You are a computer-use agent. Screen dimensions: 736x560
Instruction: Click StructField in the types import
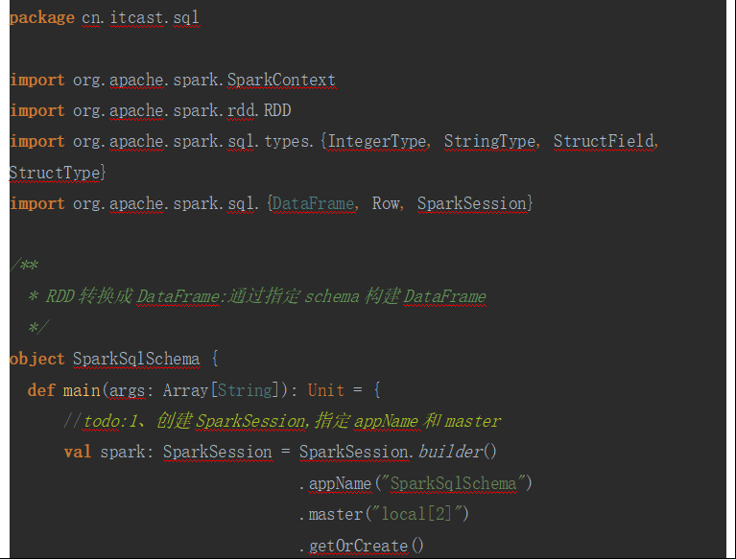[605, 141]
